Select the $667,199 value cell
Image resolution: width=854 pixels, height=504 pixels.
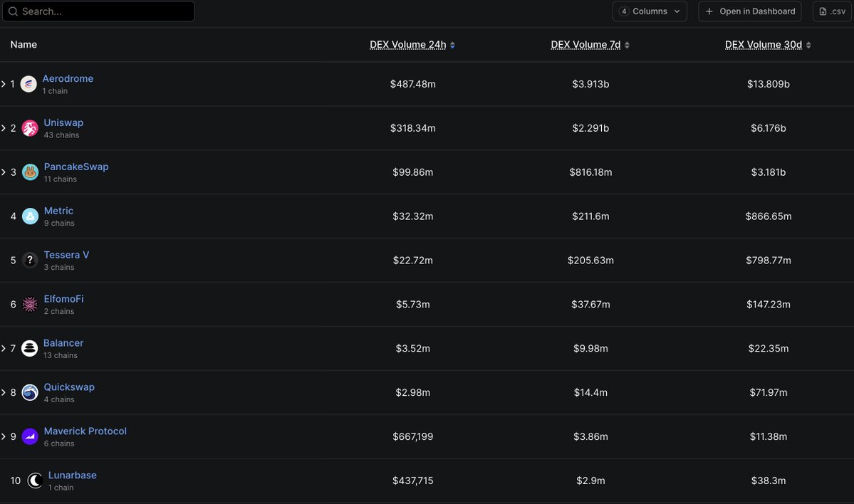point(413,436)
